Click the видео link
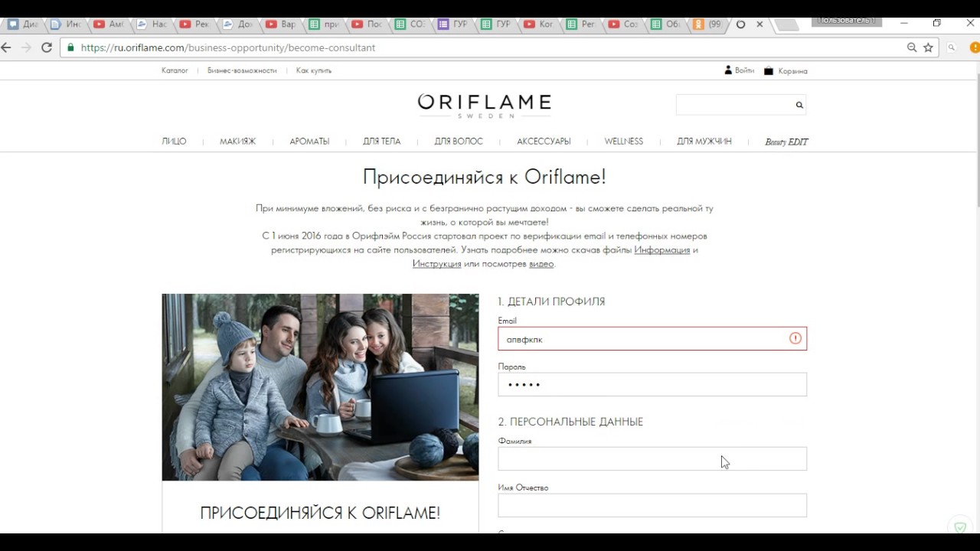Image resolution: width=980 pixels, height=551 pixels. [541, 264]
